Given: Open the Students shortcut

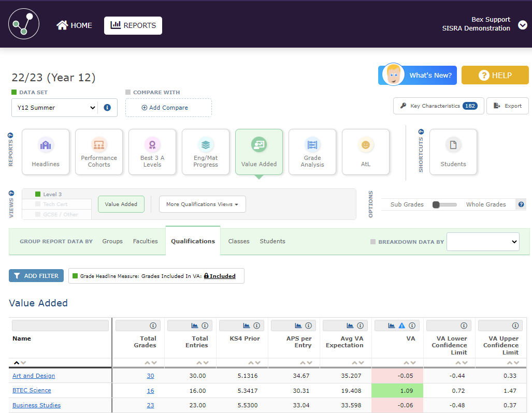Looking at the screenshot, I should (x=453, y=152).
